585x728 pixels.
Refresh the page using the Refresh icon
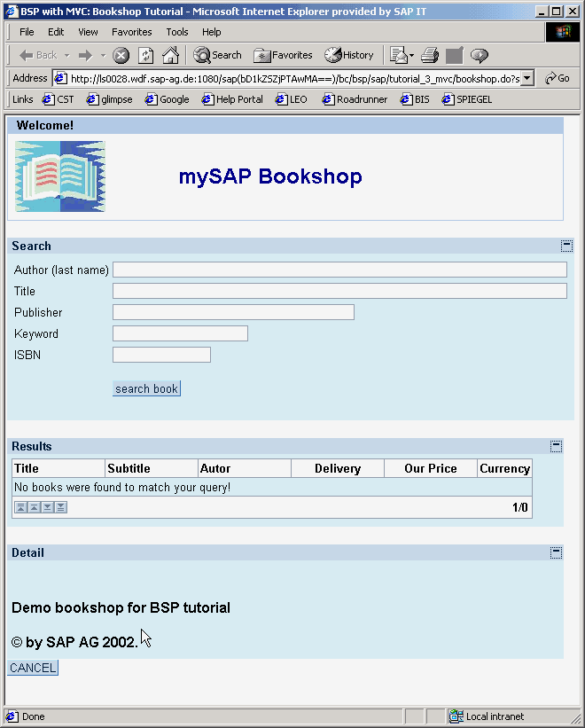(145, 55)
